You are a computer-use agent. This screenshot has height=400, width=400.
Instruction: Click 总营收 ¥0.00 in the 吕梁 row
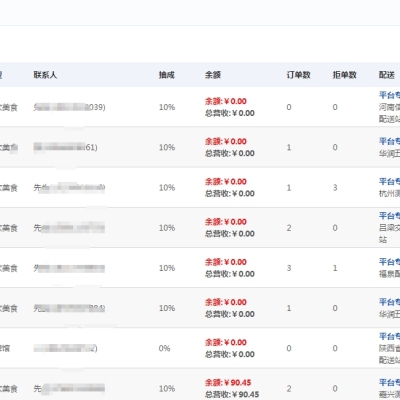230,234
